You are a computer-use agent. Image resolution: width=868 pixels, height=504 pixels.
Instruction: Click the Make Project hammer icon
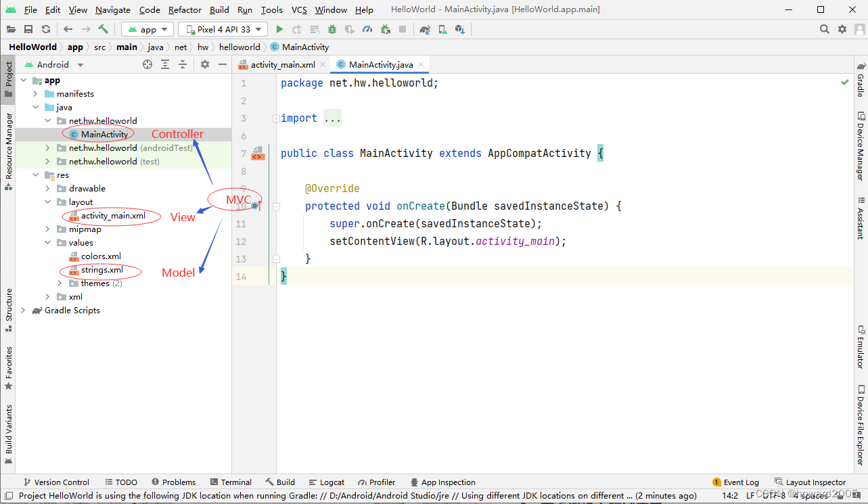(104, 29)
